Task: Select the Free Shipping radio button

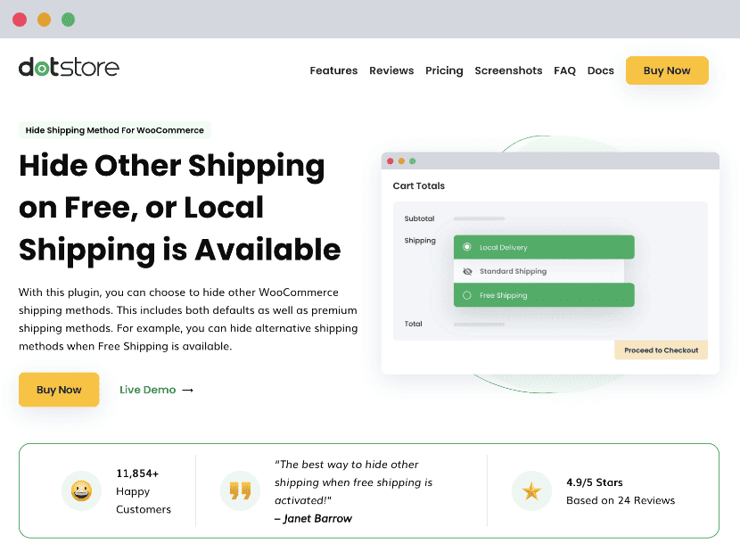Action: (x=467, y=295)
